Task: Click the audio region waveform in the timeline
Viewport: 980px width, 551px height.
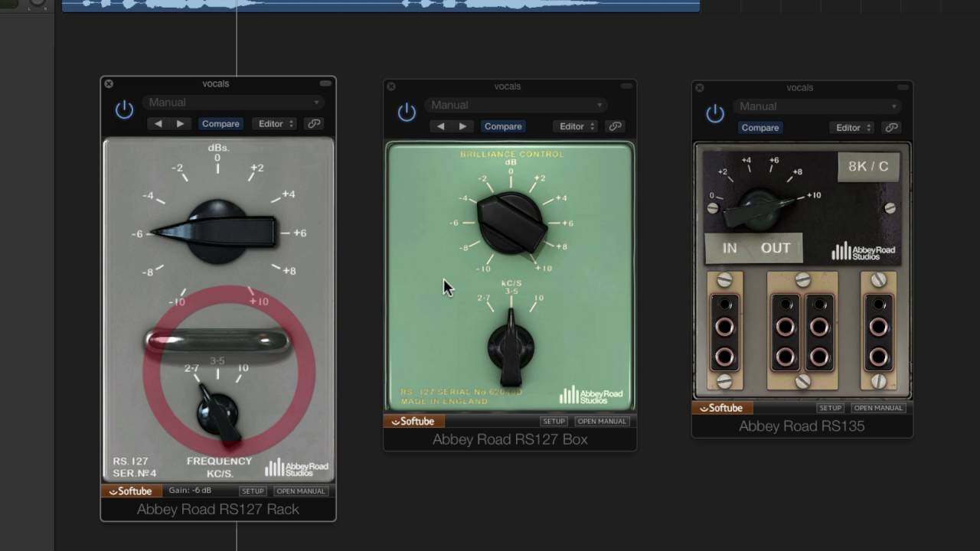Action: (x=381, y=5)
